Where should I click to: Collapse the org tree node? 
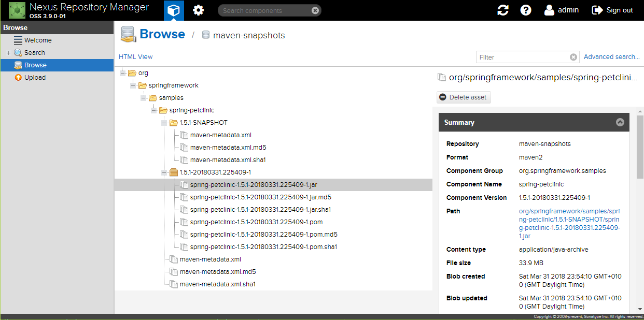pos(123,73)
